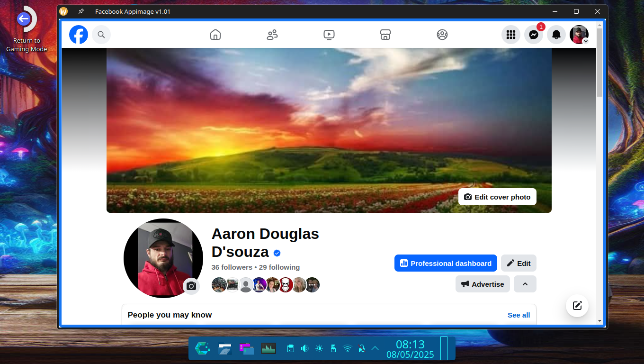Viewport: 644px width, 364px height.
Task: Open the Professional dashboard
Action: tap(446, 263)
